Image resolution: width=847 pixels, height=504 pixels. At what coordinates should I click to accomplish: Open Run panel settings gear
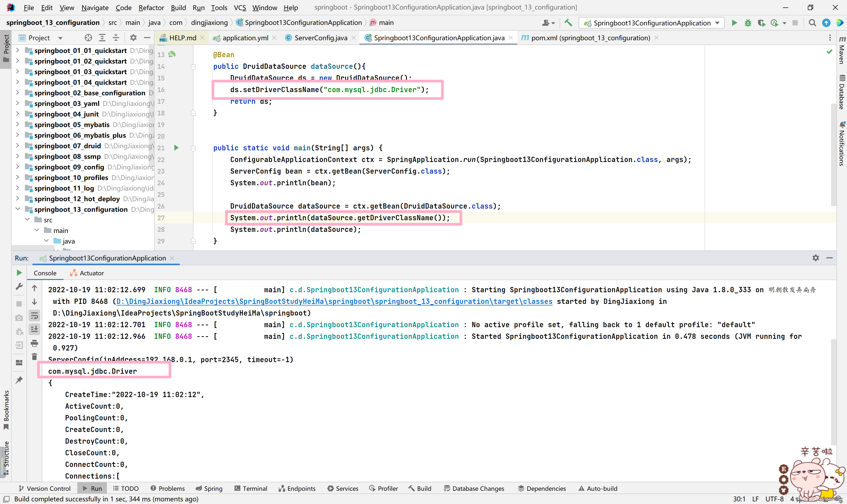[816, 258]
